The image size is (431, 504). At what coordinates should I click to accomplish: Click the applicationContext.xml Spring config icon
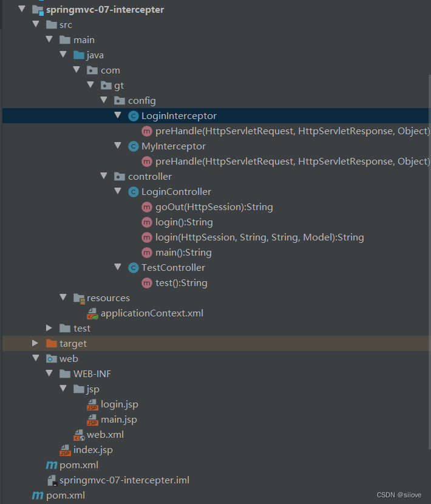pyautogui.click(x=92, y=313)
